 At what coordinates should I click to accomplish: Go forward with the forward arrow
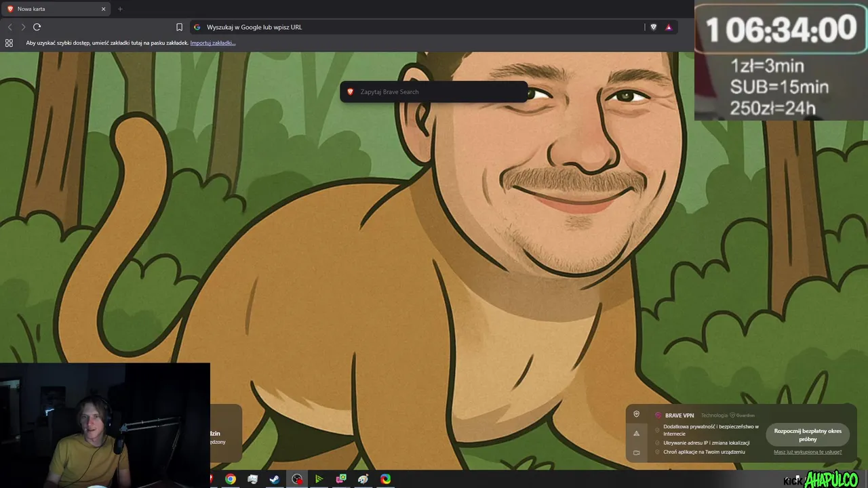[x=23, y=27]
